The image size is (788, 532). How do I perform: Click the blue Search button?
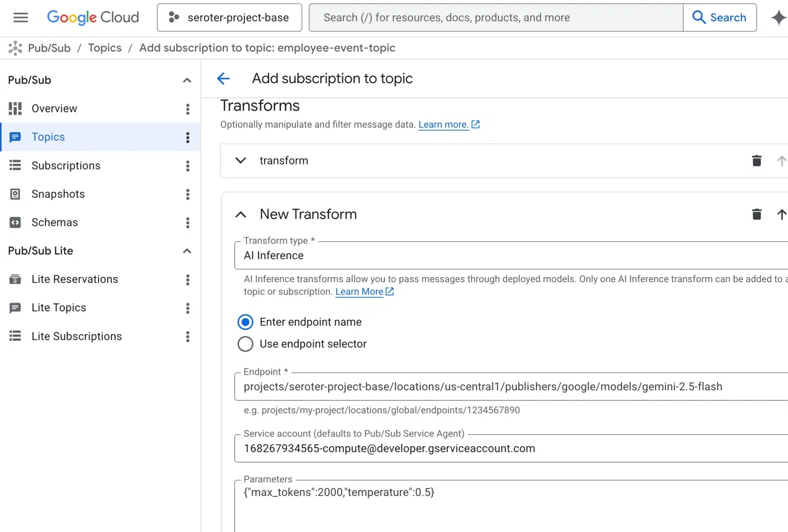tap(720, 17)
